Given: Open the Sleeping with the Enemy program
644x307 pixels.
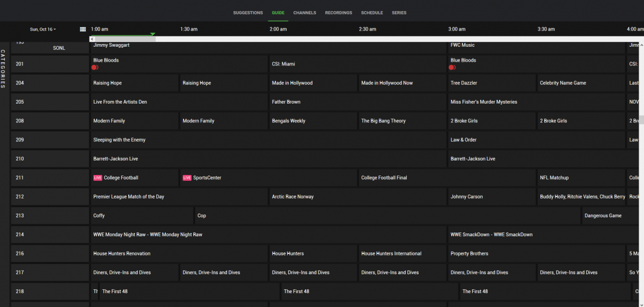Looking at the screenshot, I should (120, 140).
